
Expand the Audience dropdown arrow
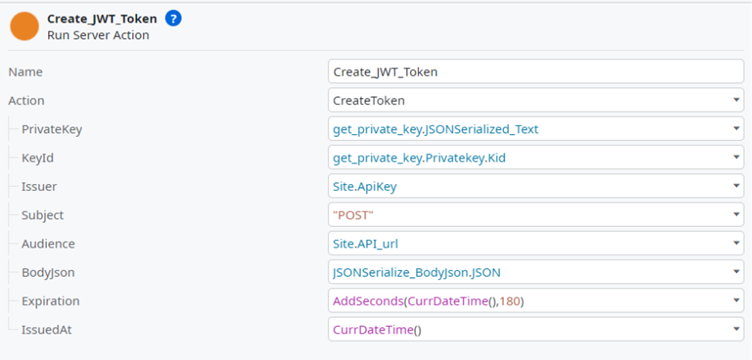point(736,244)
